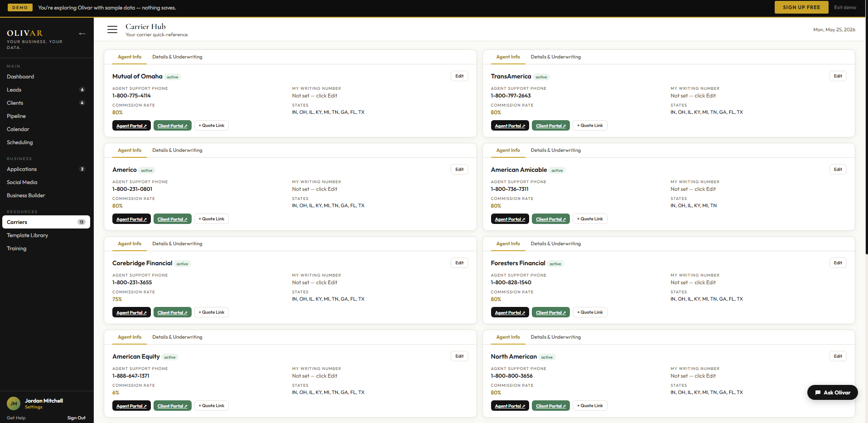Open Business Builder page
The width and height of the screenshot is (868, 423).
[45, 195]
